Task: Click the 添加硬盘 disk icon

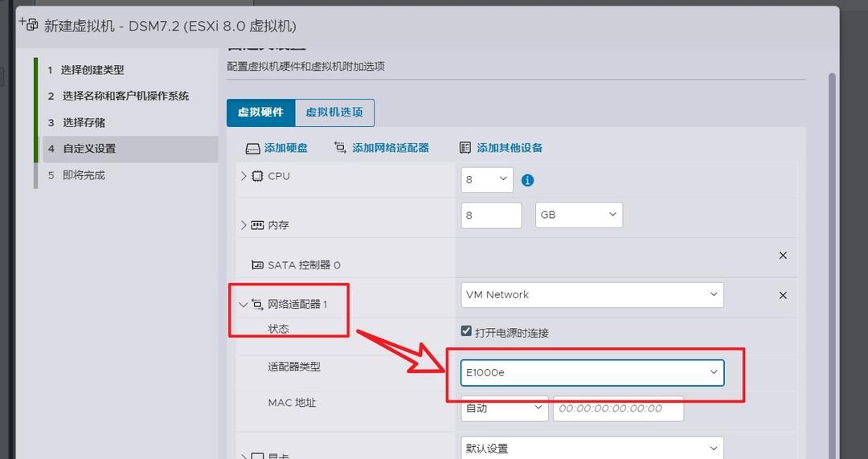Action: [x=252, y=148]
